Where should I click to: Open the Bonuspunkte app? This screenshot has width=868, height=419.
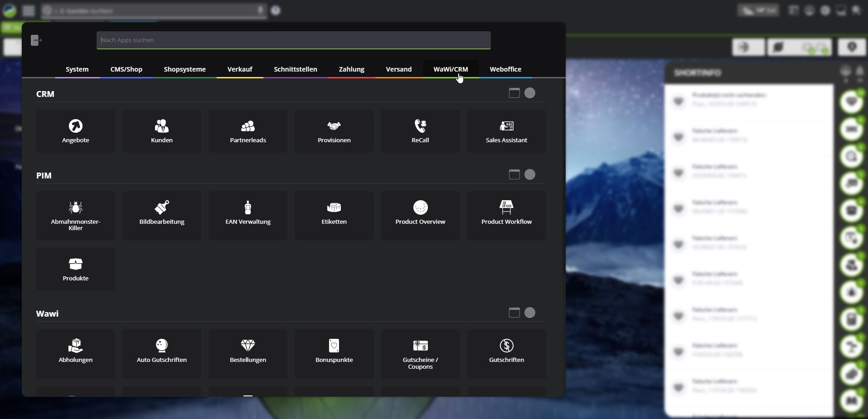pos(334,354)
